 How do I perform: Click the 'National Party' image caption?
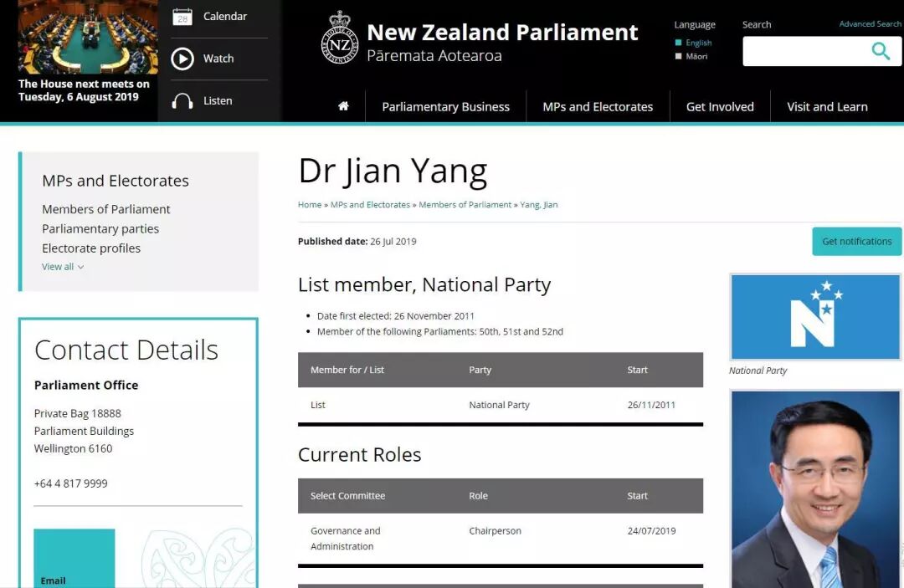pyautogui.click(x=758, y=371)
